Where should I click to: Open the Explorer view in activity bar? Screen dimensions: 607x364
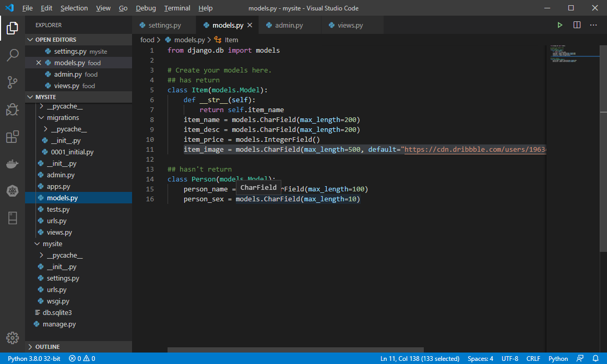click(13, 28)
